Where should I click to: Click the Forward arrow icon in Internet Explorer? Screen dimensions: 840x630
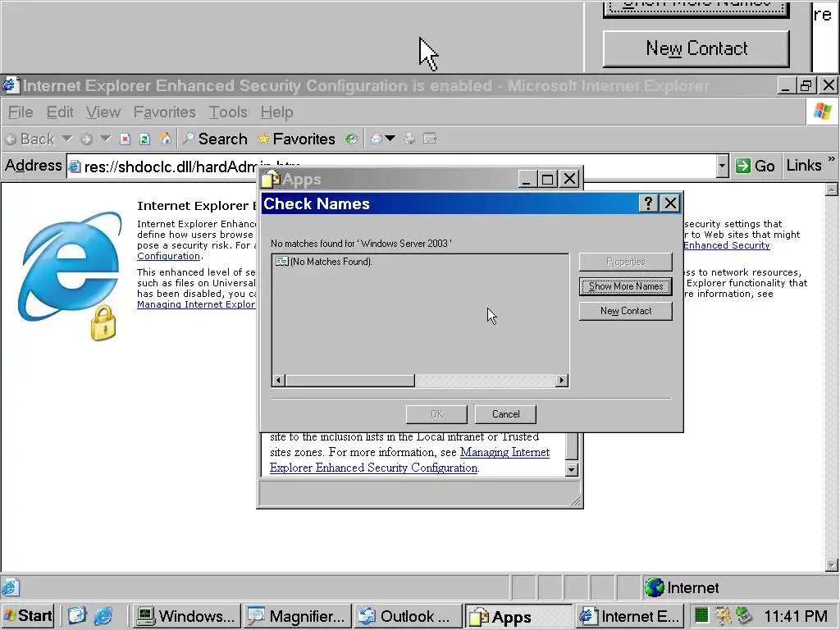[x=86, y=139]
